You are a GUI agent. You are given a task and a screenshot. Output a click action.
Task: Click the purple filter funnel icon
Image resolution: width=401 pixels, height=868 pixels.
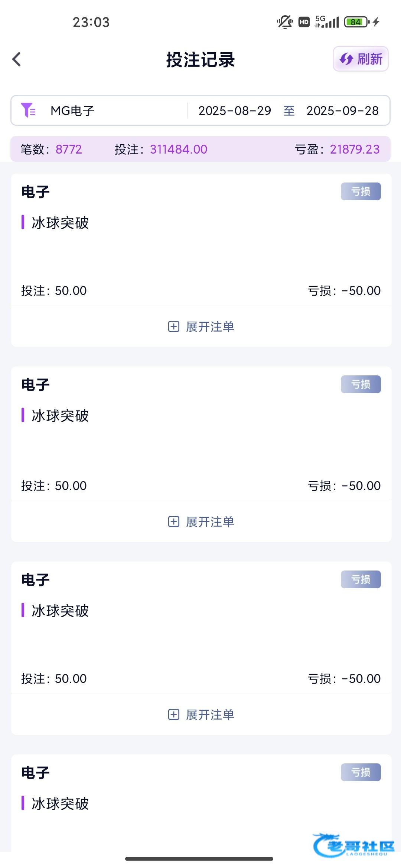point(28,110)
